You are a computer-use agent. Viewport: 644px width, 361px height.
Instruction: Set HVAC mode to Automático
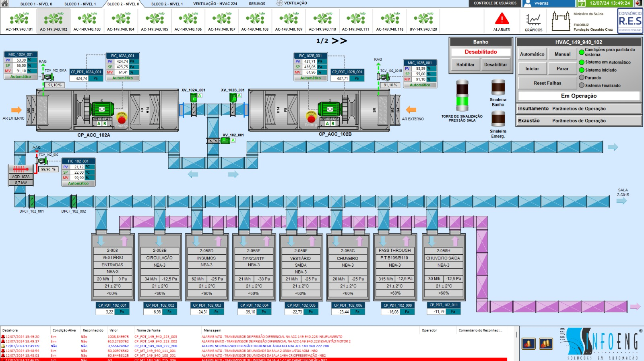(532, 54)
